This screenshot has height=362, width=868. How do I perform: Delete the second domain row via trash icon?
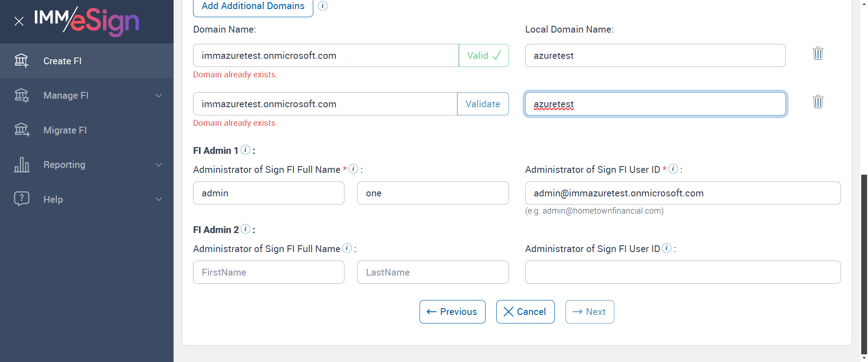point(818,102)
